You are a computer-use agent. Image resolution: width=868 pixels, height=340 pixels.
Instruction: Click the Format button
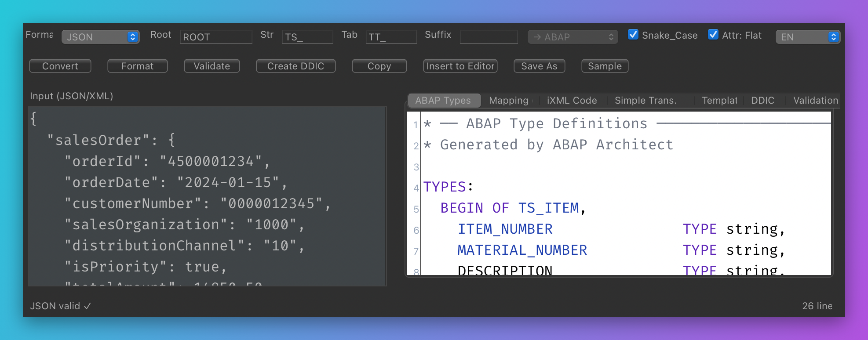(x=138, y=66)
